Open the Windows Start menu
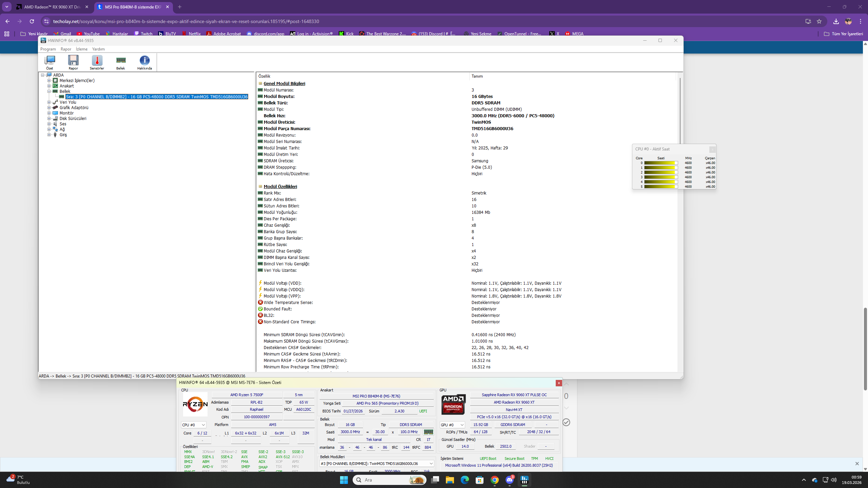 [x=344, y=480]
